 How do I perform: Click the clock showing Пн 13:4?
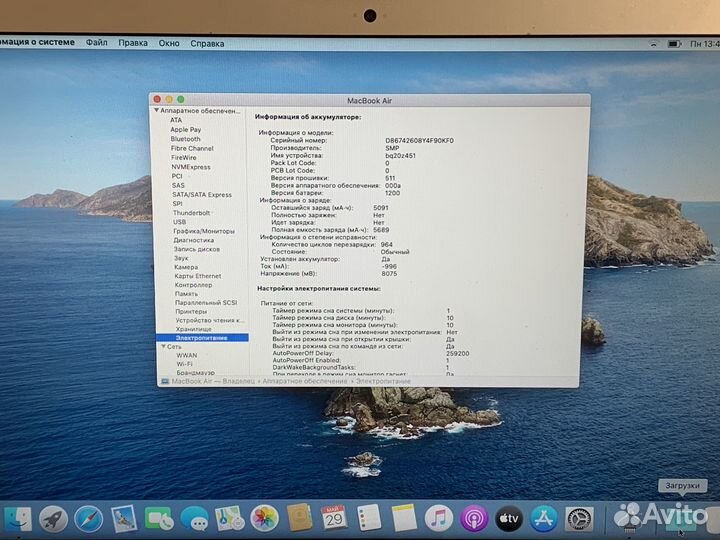705,44
